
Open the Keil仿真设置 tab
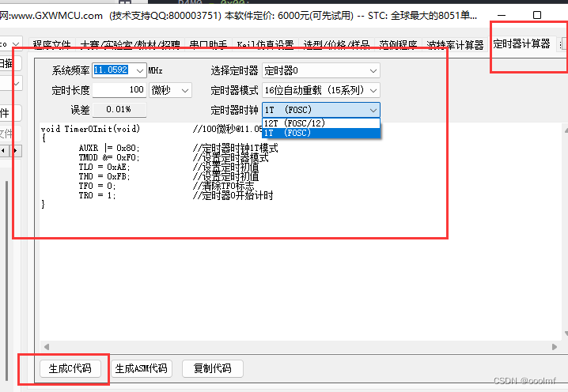point(265,44)
